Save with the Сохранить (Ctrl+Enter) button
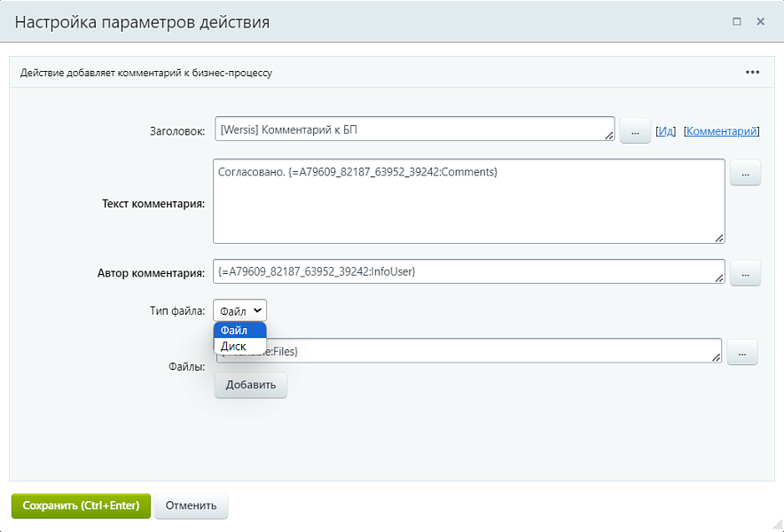The width and height of the screenshot is (784, 532). pos(81,505)
